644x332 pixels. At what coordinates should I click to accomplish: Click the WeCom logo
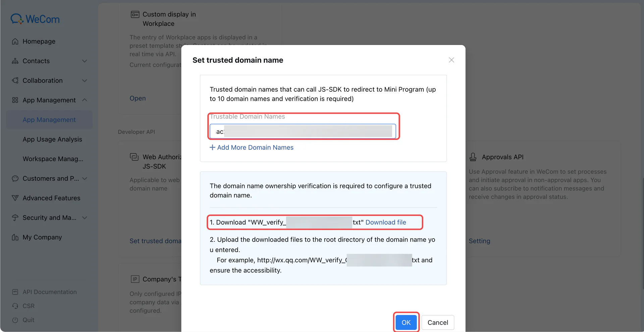35,19
